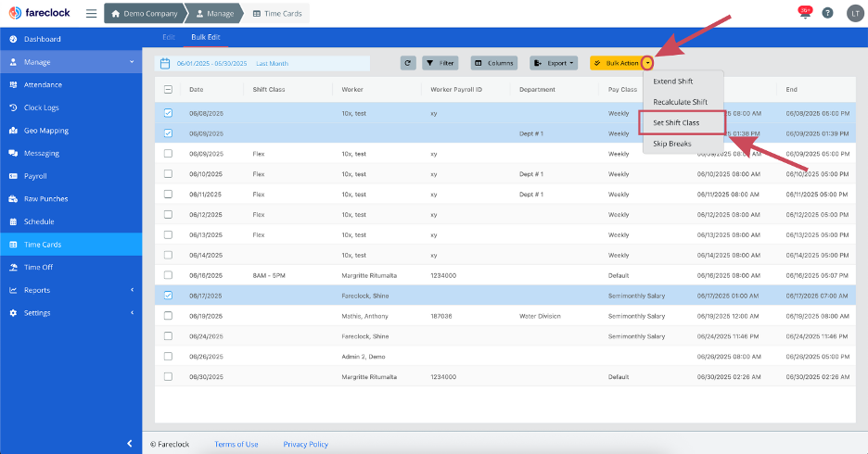Click the Manage breadcrumb
Viewport: 868px width, 454px height.
215,14
